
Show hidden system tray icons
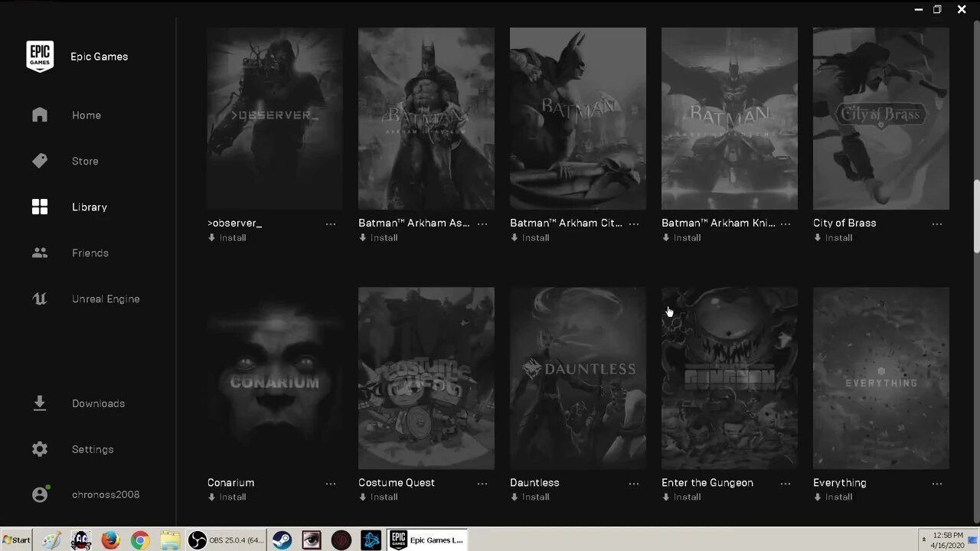pyautogui.click(x=924, y=540)
